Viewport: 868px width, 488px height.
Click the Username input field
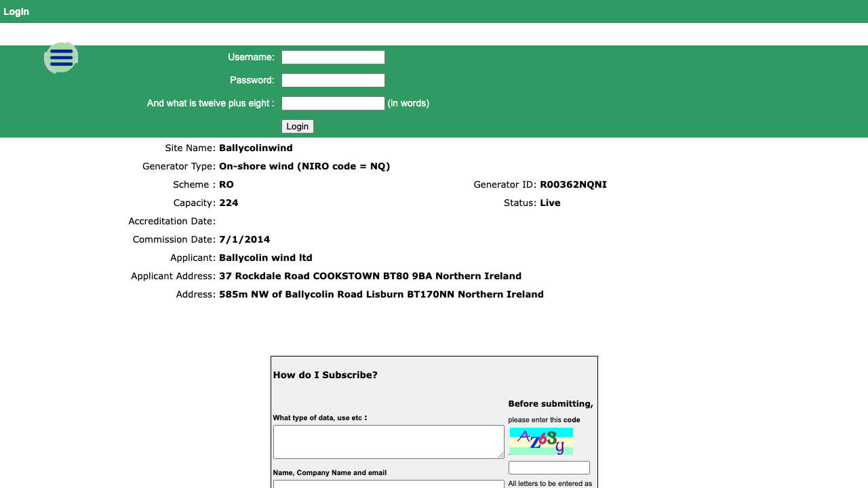pos(333,57)
